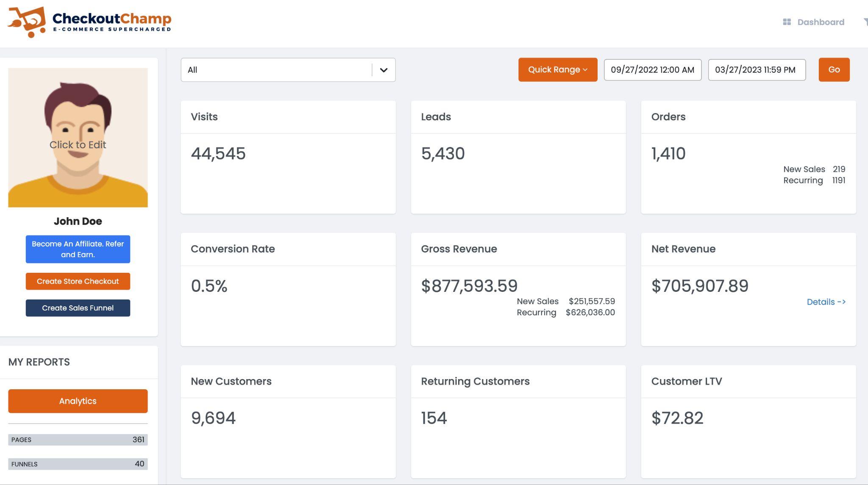Open the Analytics reports button

pos(78,401)
